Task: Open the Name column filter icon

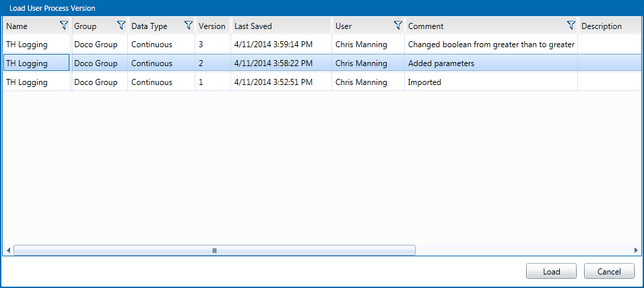Action: (x=64, y=26)
